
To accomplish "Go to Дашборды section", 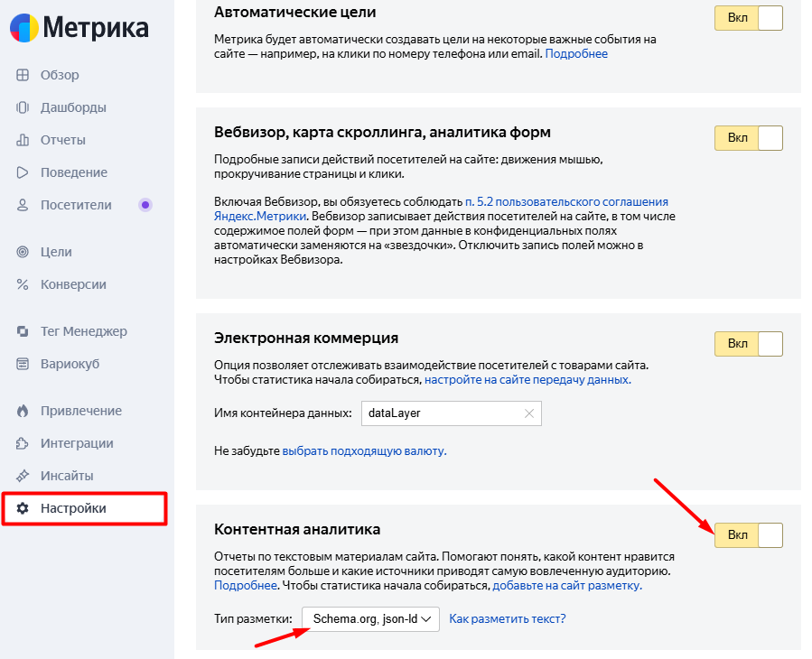I will point(73,107).
